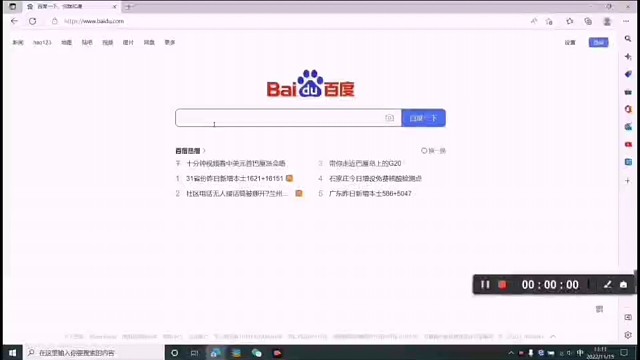Image resolution: width=640 pixels, height=360 pixels.
Task: Stop recording with red square
Action: tap(502, 284)
